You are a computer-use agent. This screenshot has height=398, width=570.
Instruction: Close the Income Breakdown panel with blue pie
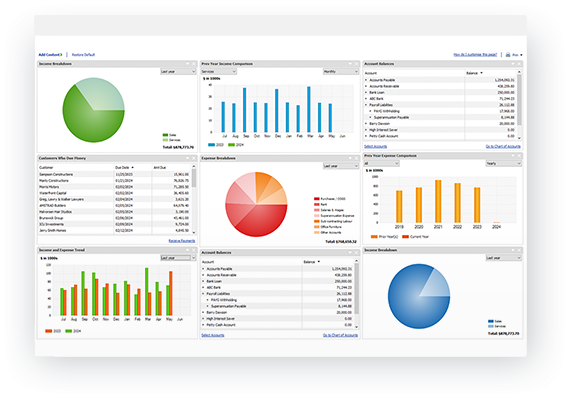pyautogui.click(x=519, y=250)
